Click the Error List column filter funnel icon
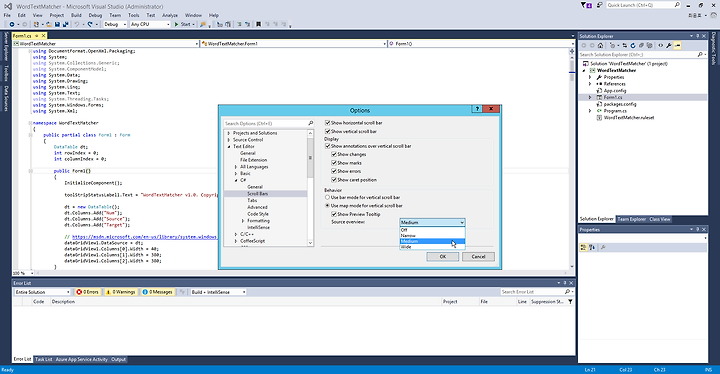The image size is (720, 374). tap(570, 302)
